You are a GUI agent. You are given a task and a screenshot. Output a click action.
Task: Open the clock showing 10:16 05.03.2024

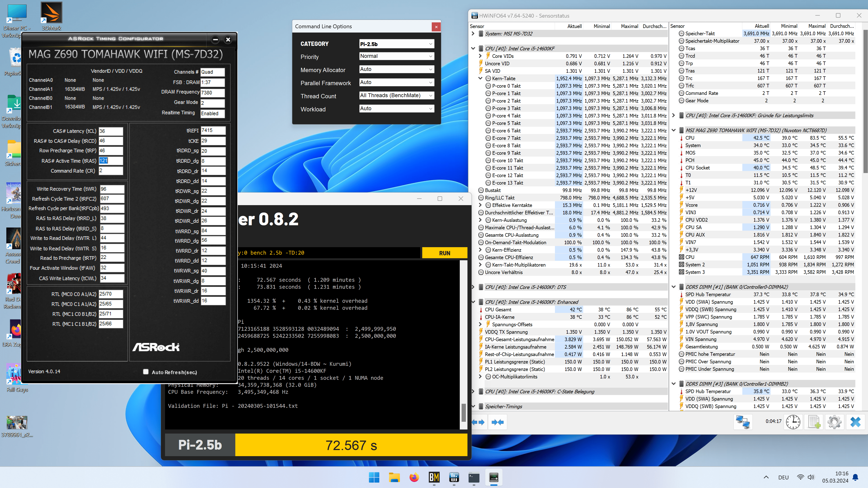pos(835,477)
